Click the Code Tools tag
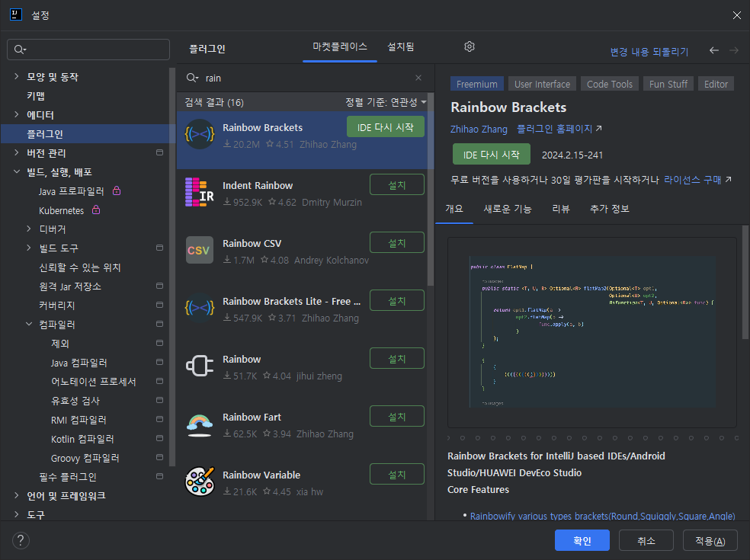750x560 pixels. point(610,84)
